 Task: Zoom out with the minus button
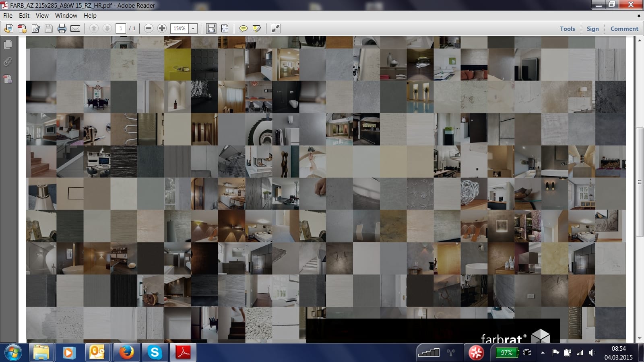tap(149, 29)
